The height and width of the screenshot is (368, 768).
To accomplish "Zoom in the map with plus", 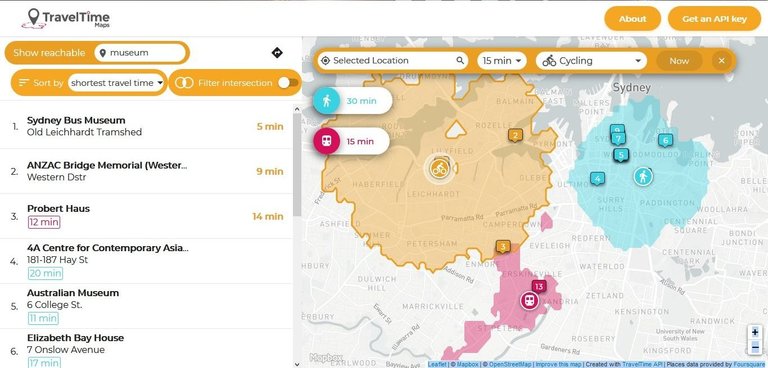I will pos(755,332).
